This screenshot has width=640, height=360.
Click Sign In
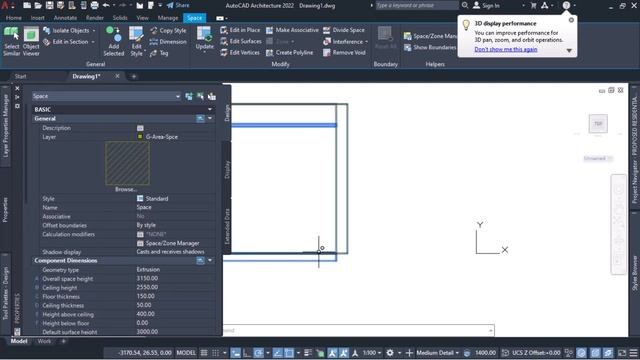click(x=486, y=5)
